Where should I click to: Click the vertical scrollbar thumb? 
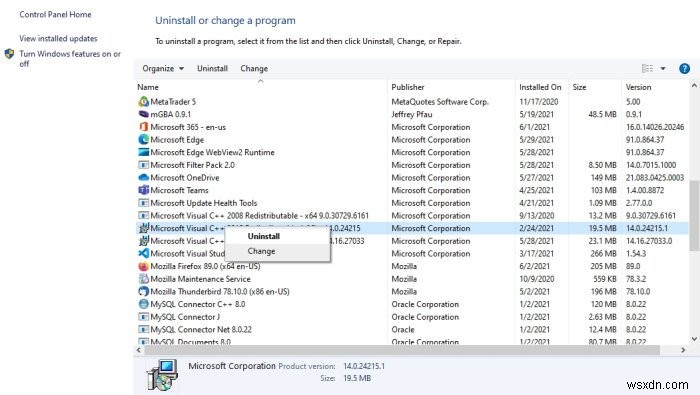coord(694,216)
